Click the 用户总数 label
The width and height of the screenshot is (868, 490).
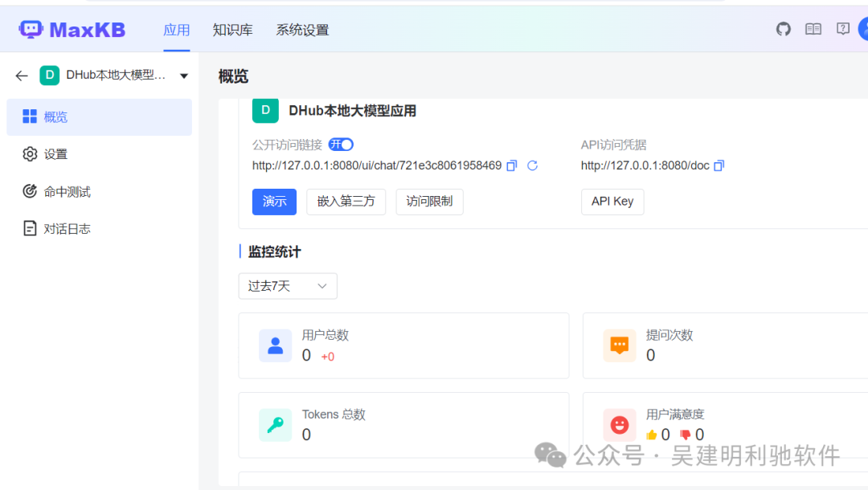[x=325, y=335]
